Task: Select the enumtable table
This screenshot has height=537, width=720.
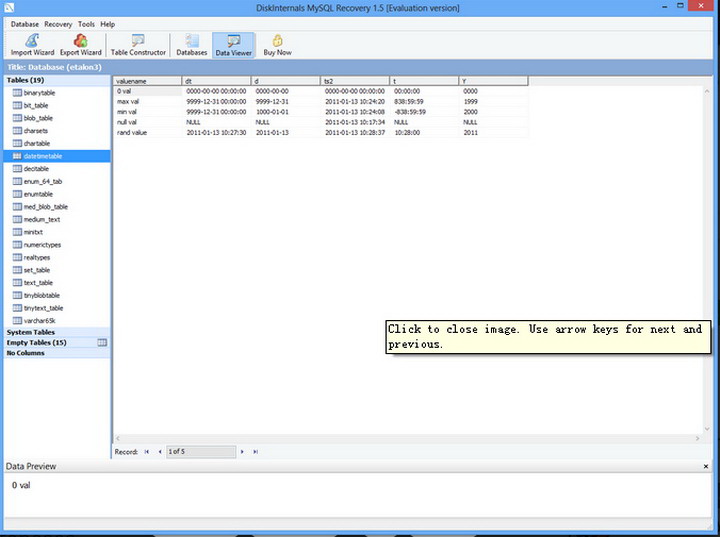Action: coord(38,194)
